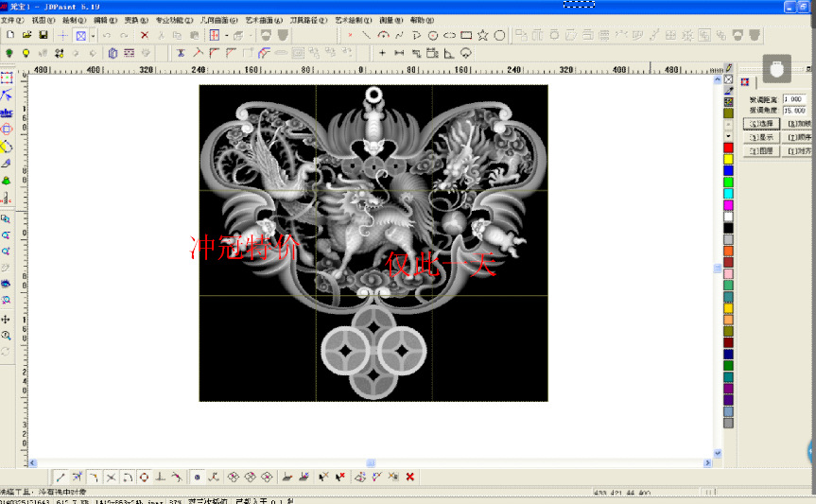
Task: Pick the green color swatch
Action: tap(729, 182)
